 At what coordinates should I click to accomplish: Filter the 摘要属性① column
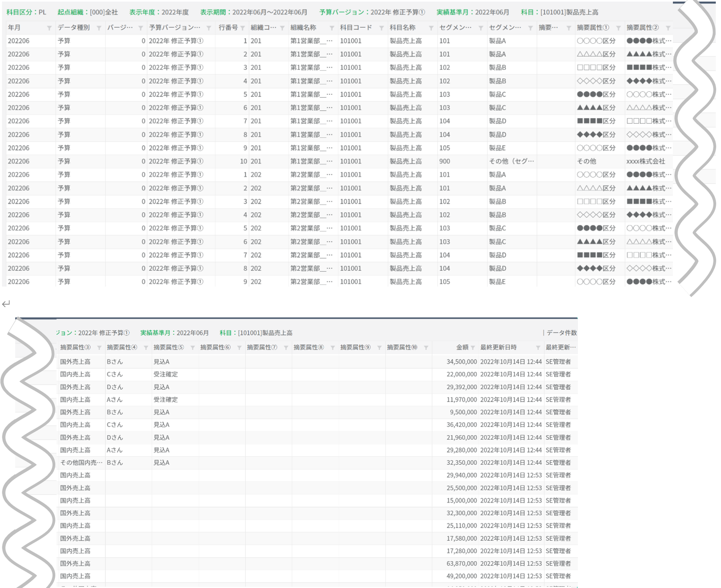tap(618, 28)
